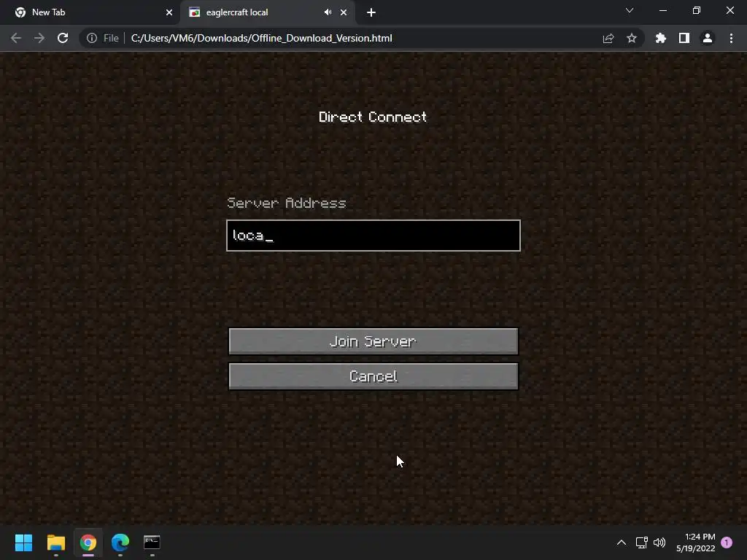
Task: Close the Chrome window
Action: pos(729,10)
